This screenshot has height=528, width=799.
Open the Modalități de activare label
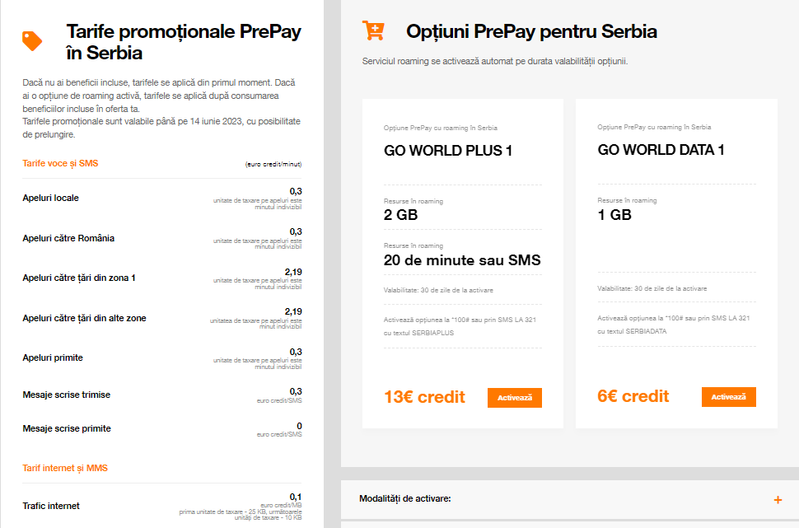(x=405, y=498)
